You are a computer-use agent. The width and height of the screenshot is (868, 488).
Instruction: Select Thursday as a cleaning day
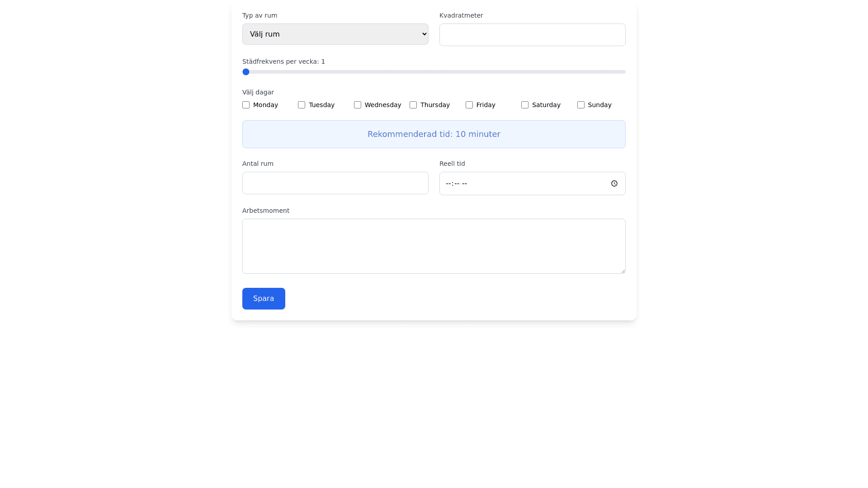click(x=413, y=105)
